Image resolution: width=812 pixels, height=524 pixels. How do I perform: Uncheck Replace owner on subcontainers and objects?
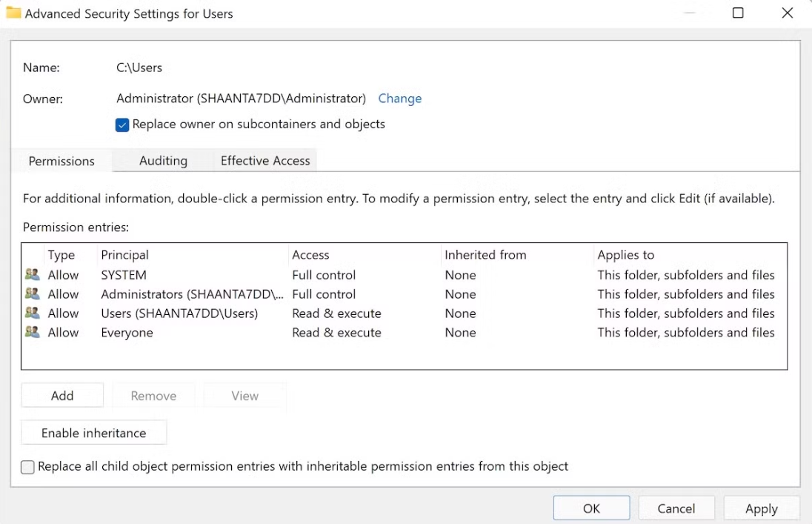[x=122, y=125]
